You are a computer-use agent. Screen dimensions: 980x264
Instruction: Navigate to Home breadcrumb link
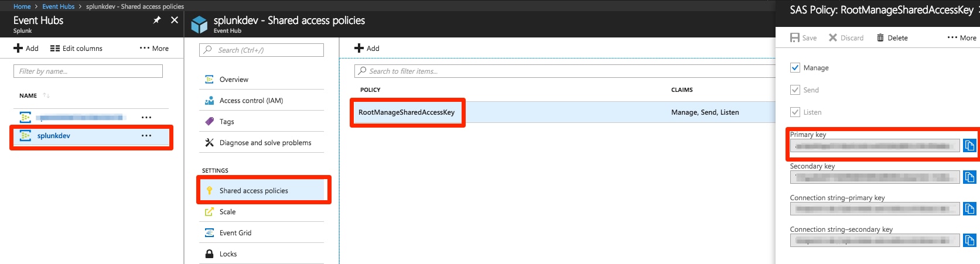(22, 6)
